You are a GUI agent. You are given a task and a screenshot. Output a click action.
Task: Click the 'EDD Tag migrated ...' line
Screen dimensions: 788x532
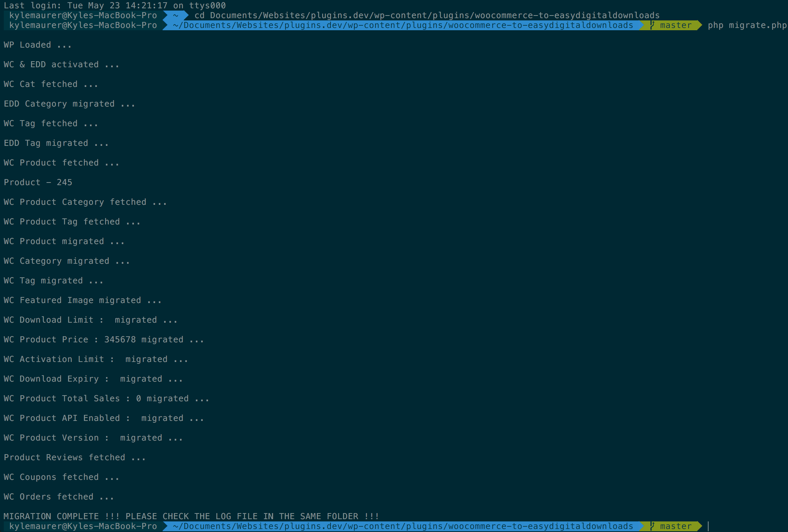[56, 143]
